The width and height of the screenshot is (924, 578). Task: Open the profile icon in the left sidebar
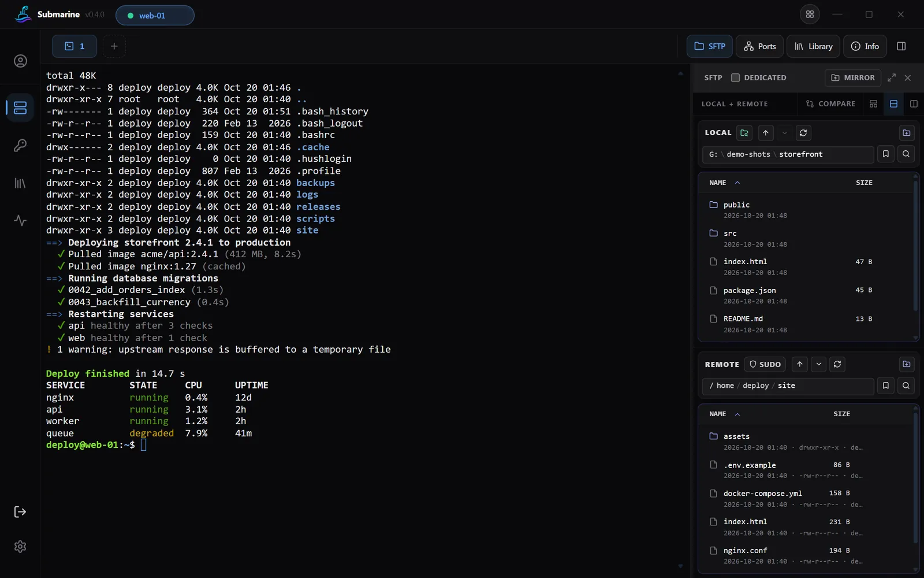tap(20, 61)
